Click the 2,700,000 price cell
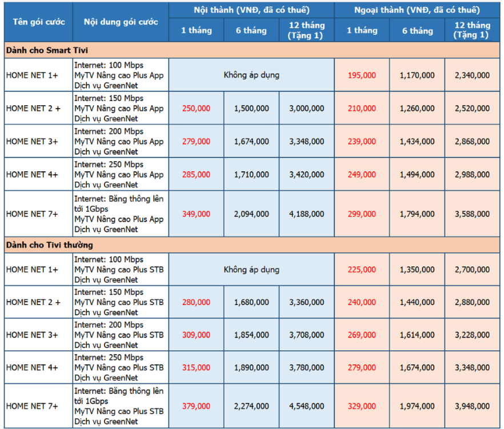 point(472,270)
